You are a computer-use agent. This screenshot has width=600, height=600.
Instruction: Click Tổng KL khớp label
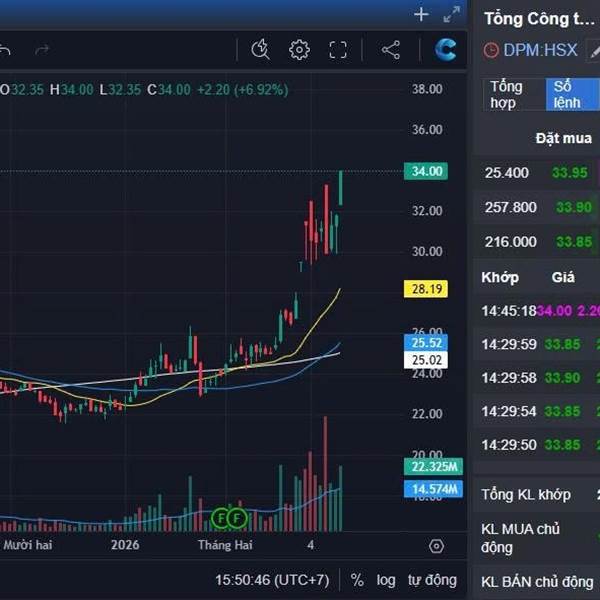(x=526, y=495)
